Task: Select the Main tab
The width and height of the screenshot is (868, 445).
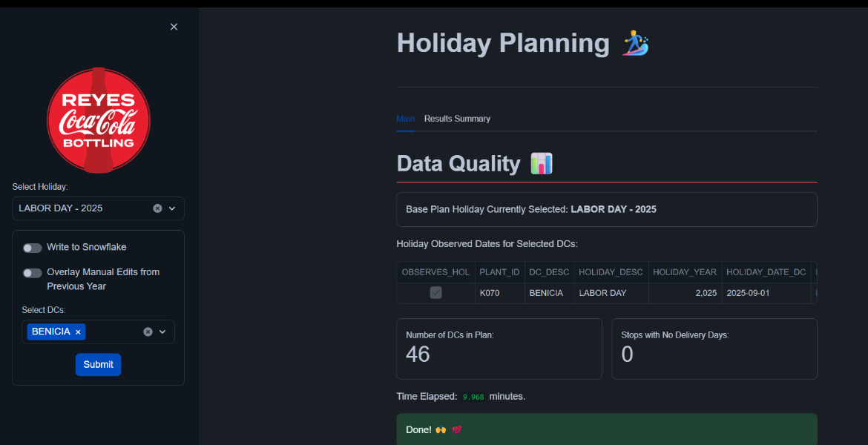Action: coord(405,119)
